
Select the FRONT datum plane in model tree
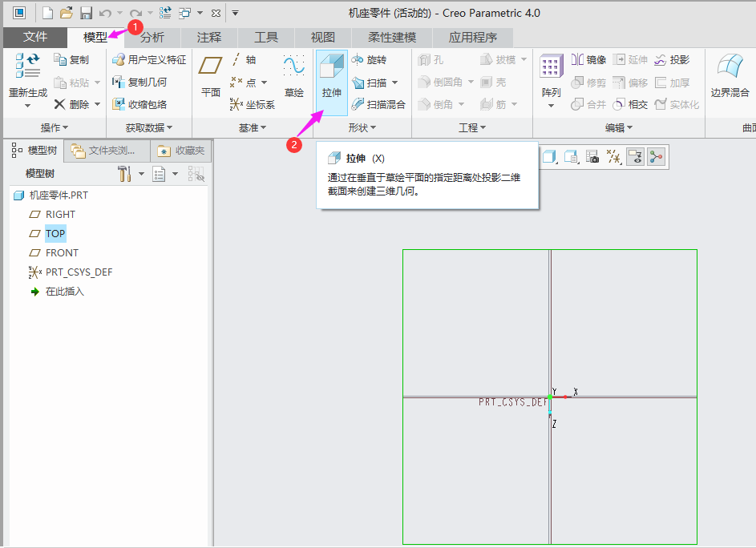[x=62, y=252]
